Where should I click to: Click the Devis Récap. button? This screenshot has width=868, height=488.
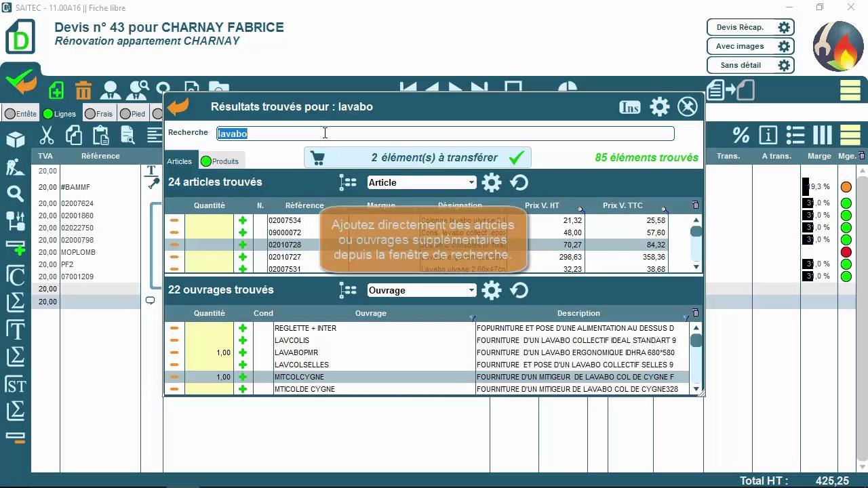tap(741, 28)
